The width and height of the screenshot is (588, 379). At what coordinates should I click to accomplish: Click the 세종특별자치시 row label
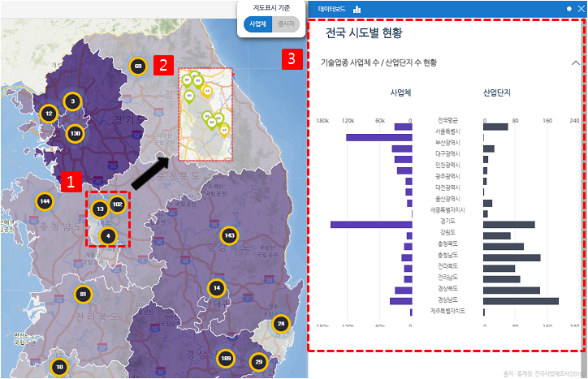[447, 210]
